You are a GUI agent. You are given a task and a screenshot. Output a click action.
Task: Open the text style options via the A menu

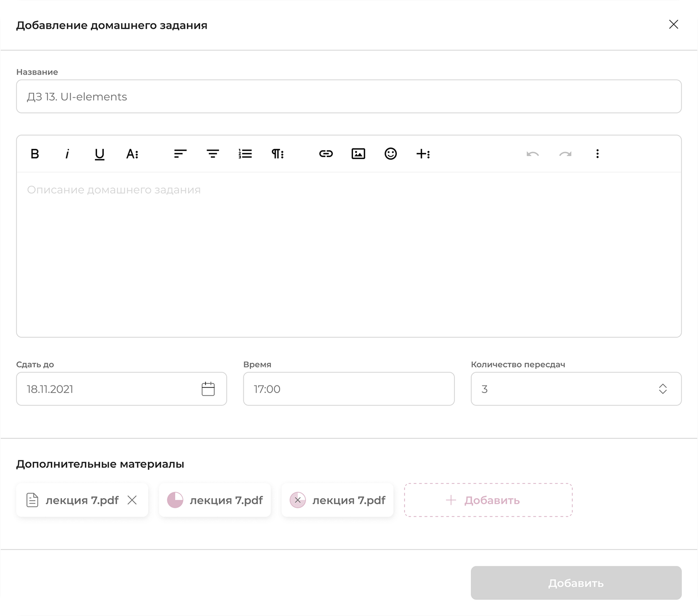click(x=133, y=154)
